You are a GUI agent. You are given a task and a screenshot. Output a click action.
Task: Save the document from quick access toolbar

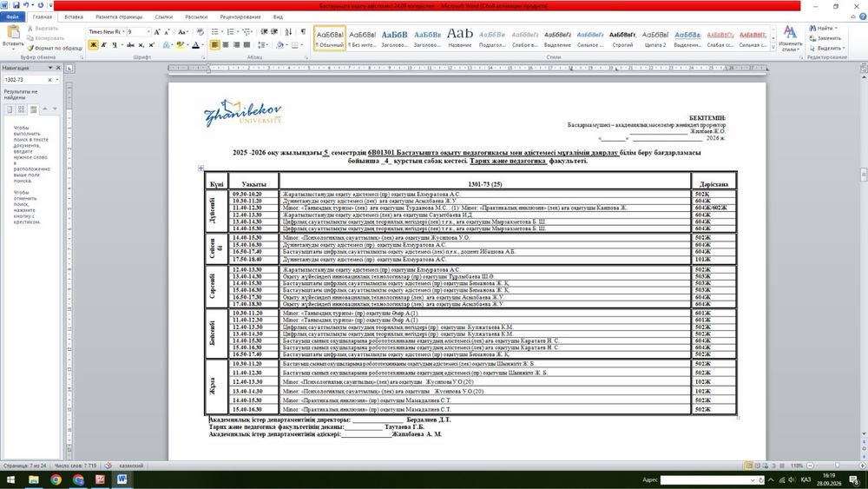tap(16, 5)
